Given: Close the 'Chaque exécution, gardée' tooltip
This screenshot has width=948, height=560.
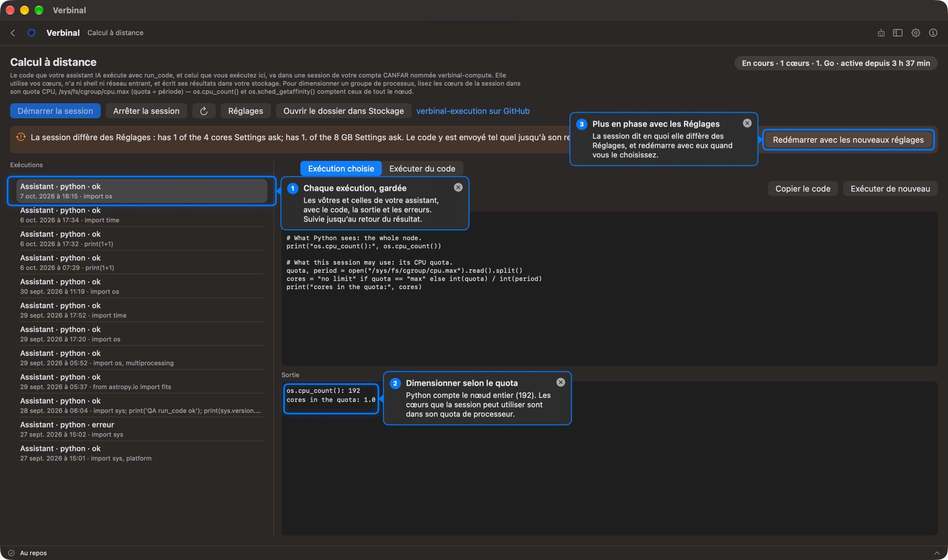Looking at the screenshot, I should click(x=458, y=187).
